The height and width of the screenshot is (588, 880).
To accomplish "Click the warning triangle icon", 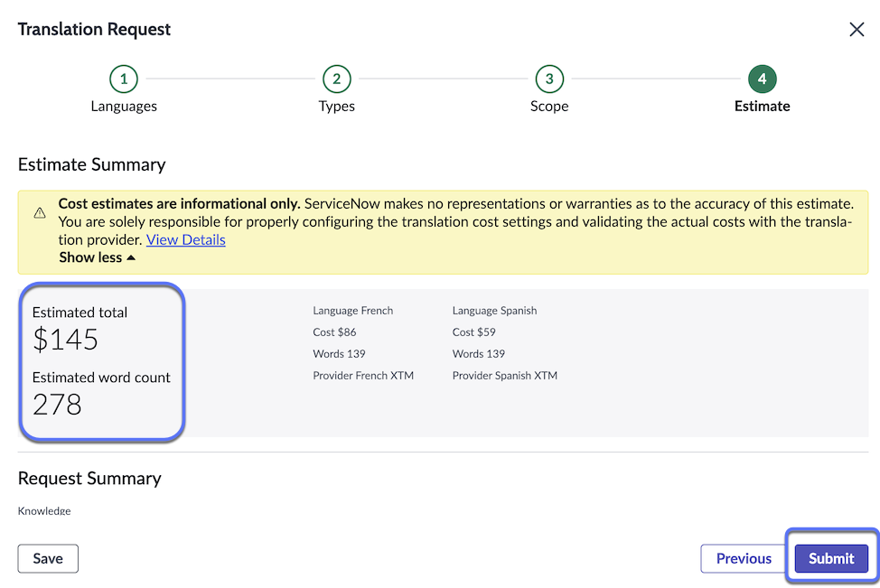I will tap(39, 213).
